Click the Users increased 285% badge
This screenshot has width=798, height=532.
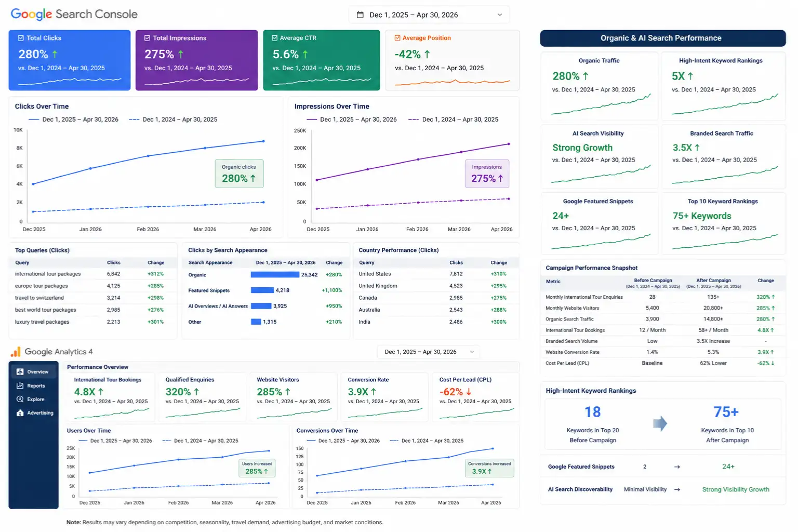[x=257, y=468]
